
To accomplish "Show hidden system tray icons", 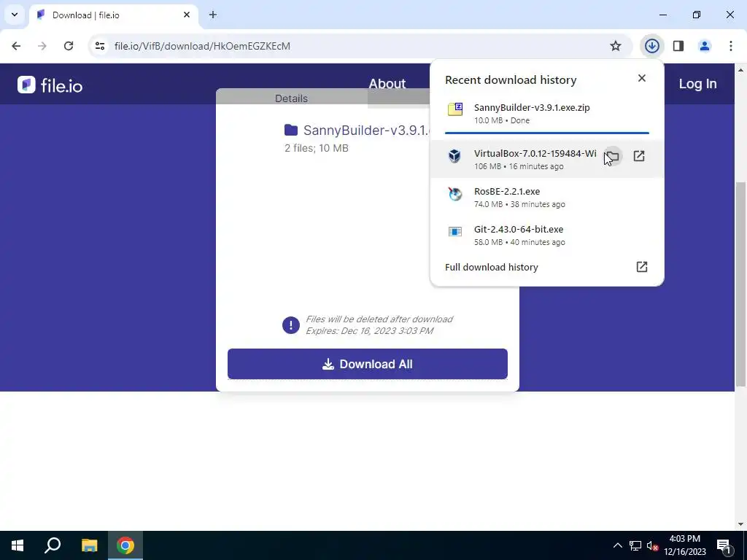I will (617, 545).
